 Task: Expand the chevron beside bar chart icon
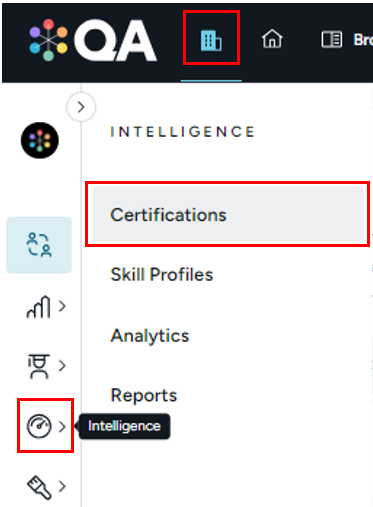pyautogui.click(x=62, y=306)
